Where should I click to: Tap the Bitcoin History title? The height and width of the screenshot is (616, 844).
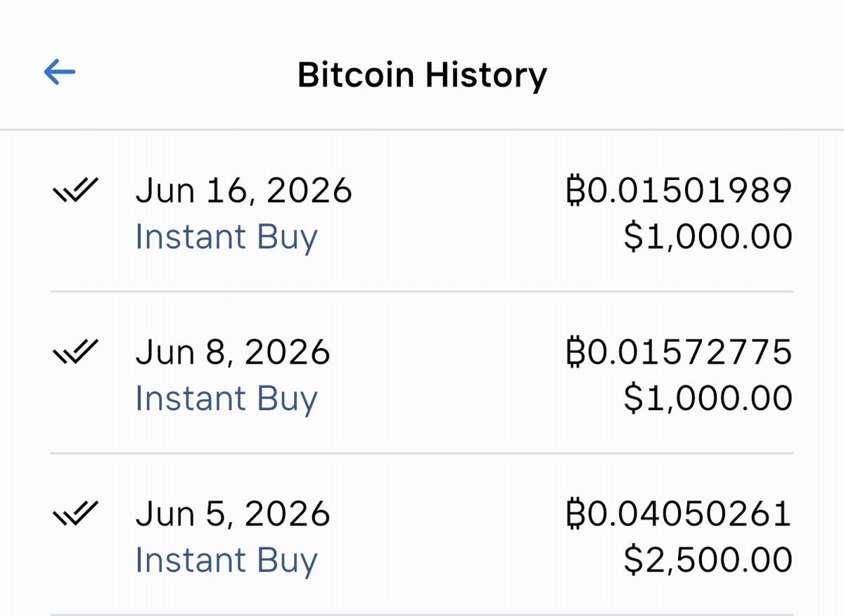click(422, 75)
